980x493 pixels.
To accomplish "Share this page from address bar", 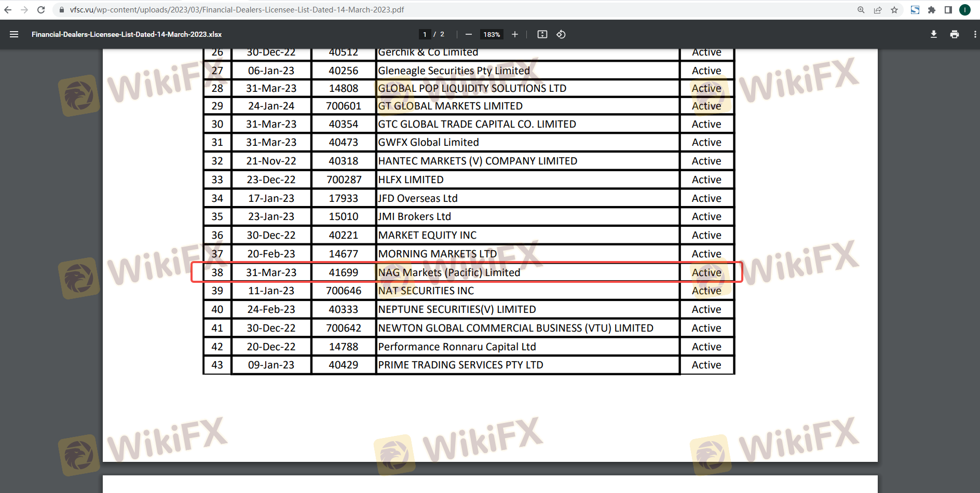I will click(x=878, y=10).
